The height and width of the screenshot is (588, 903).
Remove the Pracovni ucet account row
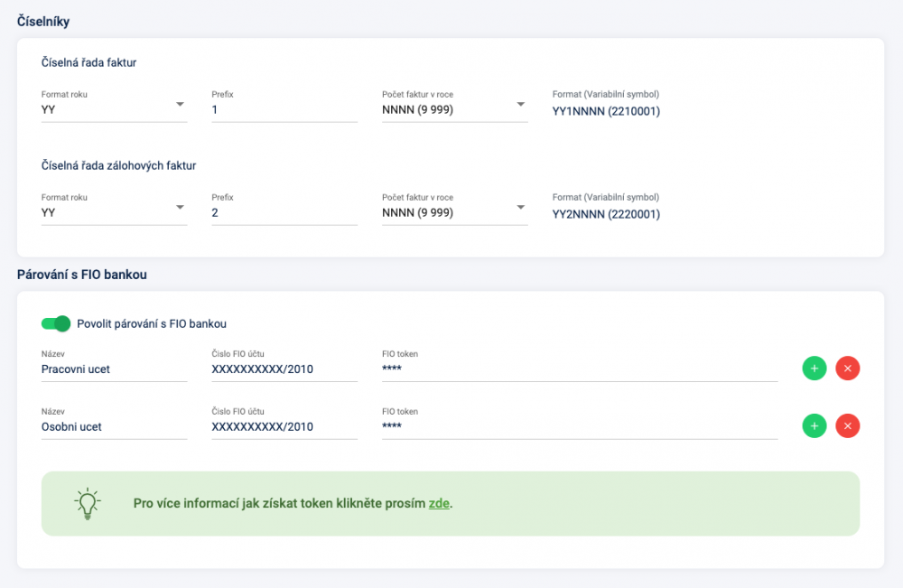click(848, 369)
